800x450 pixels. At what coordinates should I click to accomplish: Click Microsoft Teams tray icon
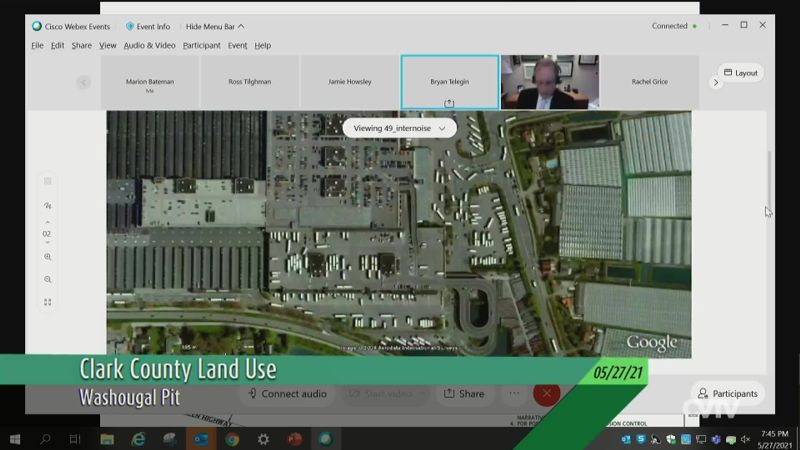tap(716, 439)
